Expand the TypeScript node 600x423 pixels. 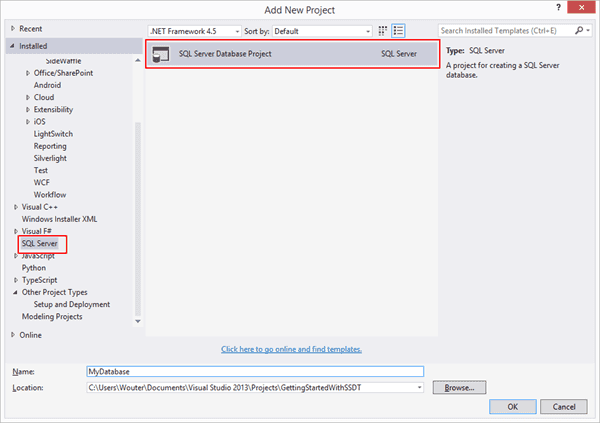(16, 280)
